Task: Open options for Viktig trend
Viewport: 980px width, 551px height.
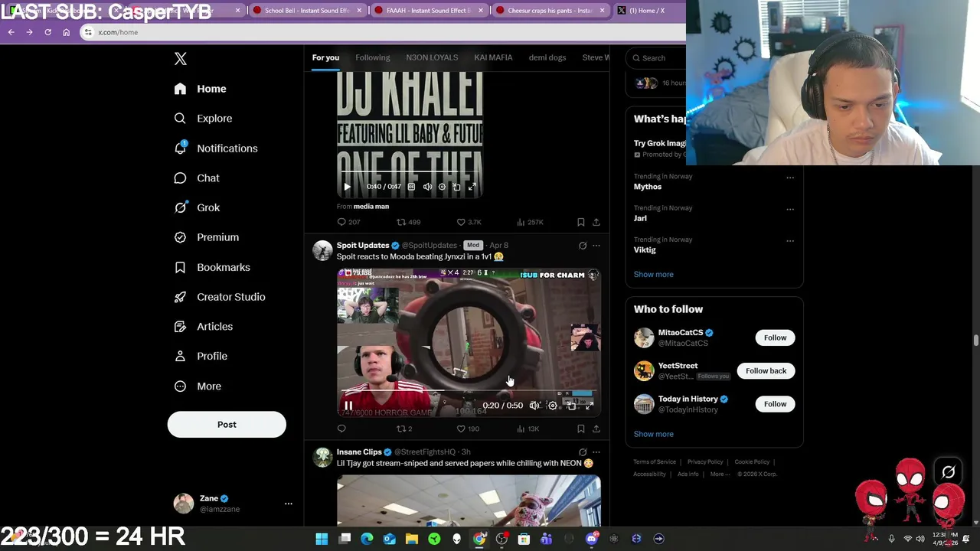Action: pyautogui.click(x=790, y=240)
